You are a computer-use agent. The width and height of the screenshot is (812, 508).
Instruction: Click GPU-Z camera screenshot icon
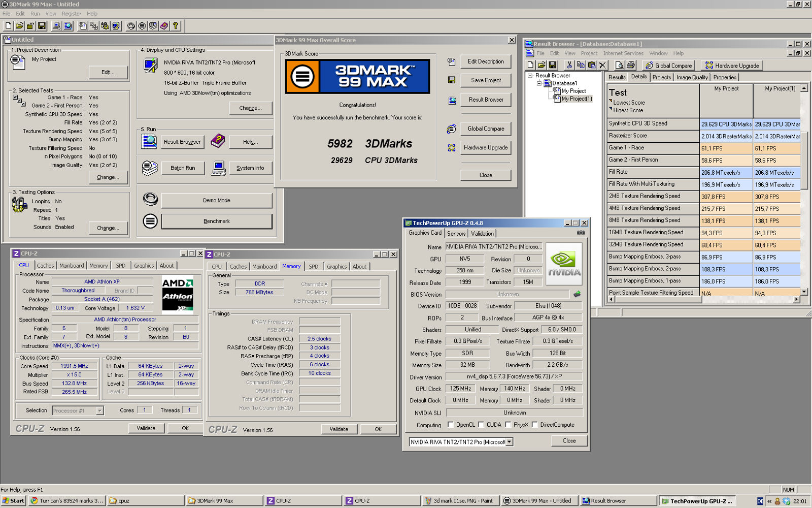click(x=581, y=233)
